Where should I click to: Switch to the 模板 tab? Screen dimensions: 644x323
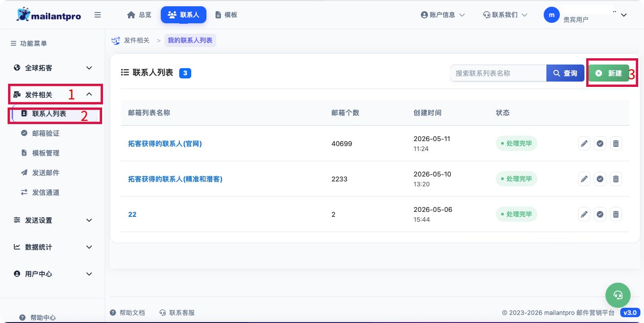[226, 15]
